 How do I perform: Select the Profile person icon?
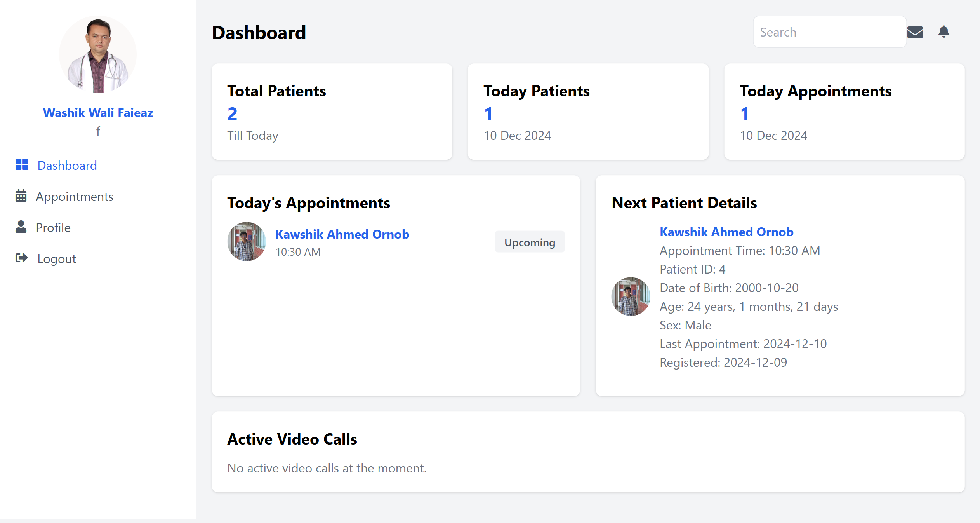tap(21, 227)
